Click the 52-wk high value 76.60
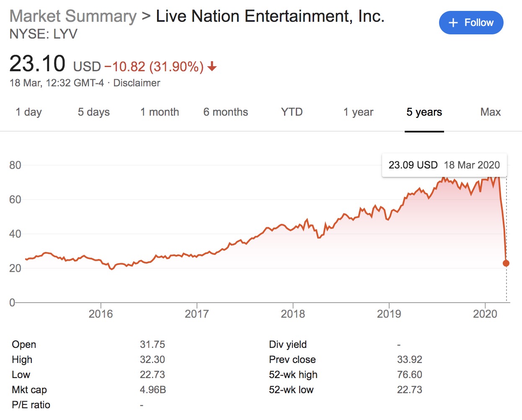 tap(409, 375)
